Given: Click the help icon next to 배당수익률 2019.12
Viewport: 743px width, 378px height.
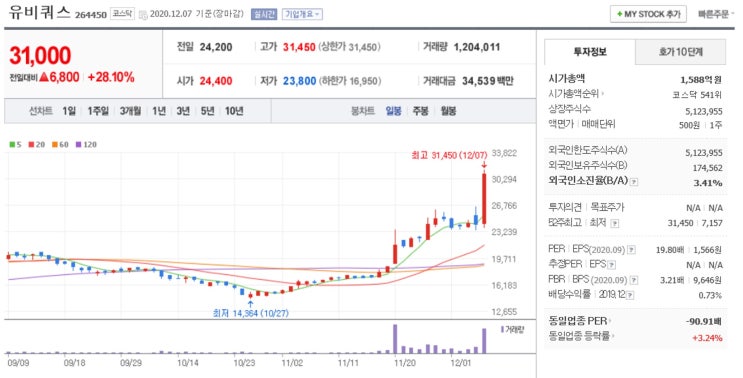Looking at the screenshot, I should click(x=630, y=295).
